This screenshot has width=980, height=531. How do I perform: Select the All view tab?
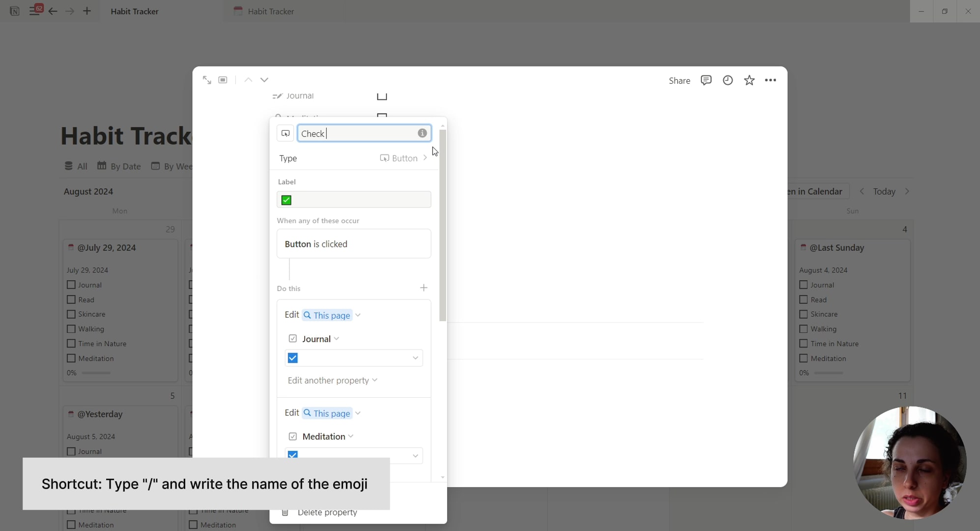coord(76,166)
